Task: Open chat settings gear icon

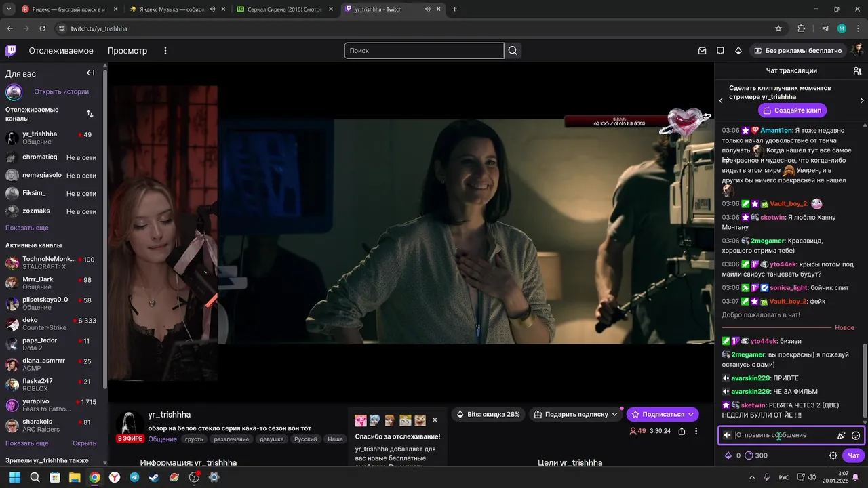Action: [x=833, y=455]
